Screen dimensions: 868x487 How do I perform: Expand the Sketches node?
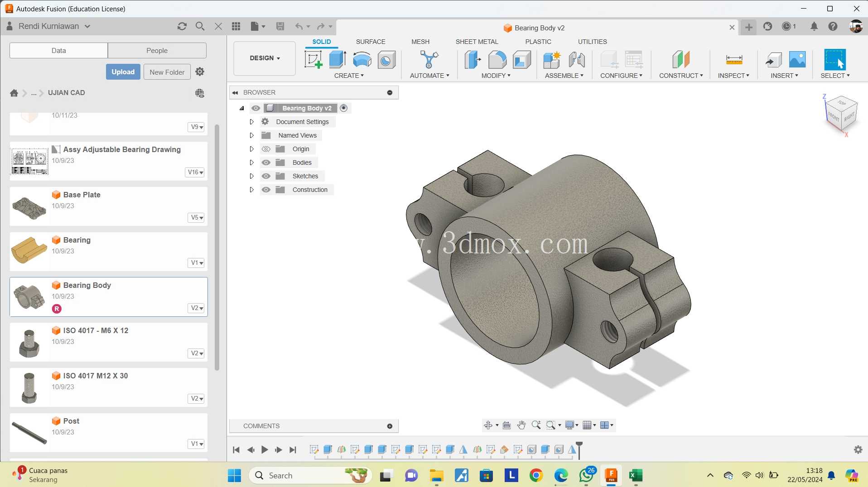coord(251,176)
